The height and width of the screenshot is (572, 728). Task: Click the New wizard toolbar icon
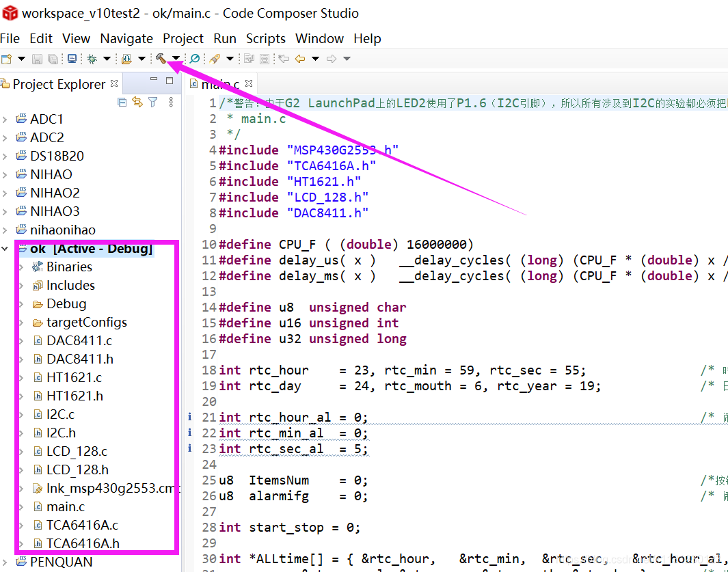point(7,59)
